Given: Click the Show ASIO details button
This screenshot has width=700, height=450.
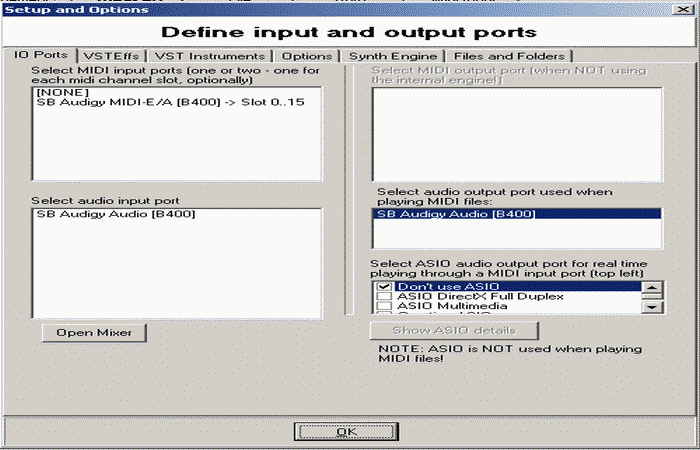Looking at the screenshot, I should coord(454,331).
